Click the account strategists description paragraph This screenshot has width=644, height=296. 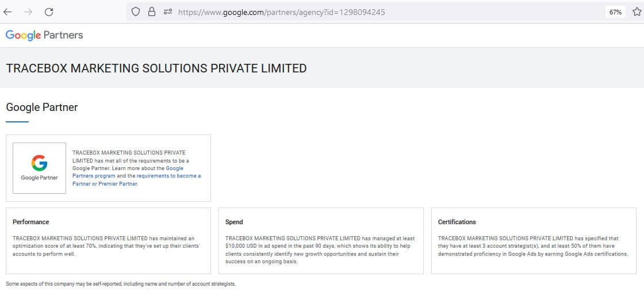click(x=532, y=245)
